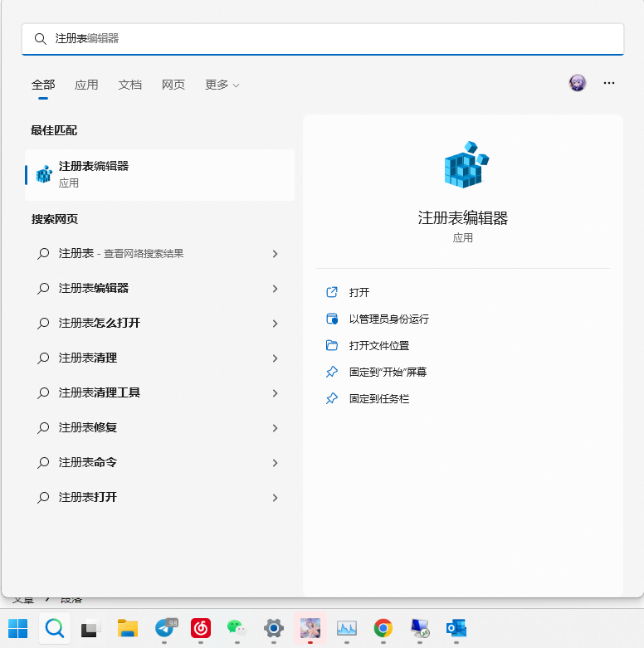Expand the 注册表清理工具 suggestion arrow
Image resolution: width=644 pixels, height=648 pixels.
pyautogui.click(x=275, y=392)
